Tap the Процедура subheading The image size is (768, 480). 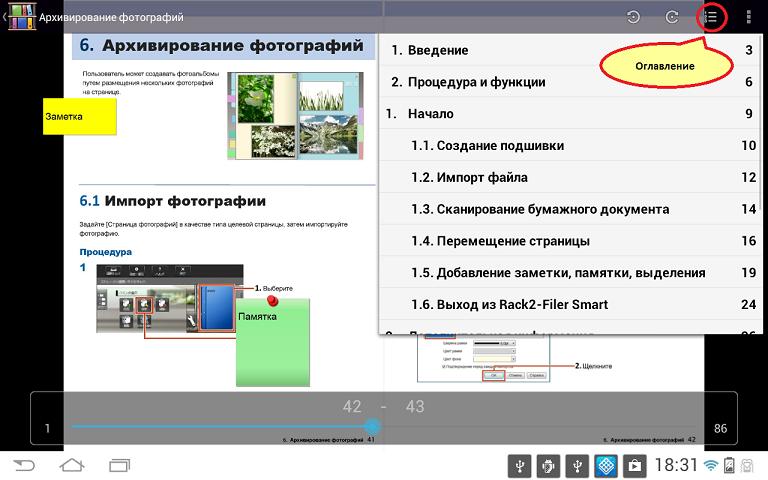coord(105,252)
